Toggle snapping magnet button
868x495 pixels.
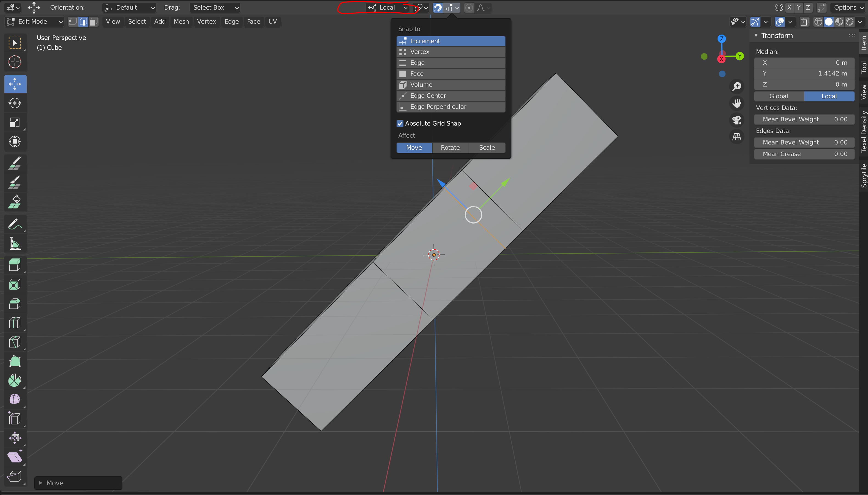click(438, 7)
